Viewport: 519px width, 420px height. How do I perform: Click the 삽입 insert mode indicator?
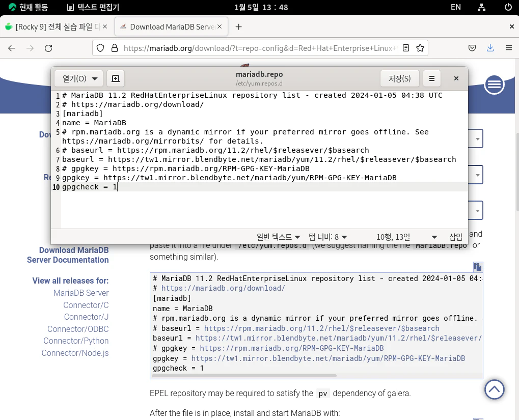coord(455,237)
